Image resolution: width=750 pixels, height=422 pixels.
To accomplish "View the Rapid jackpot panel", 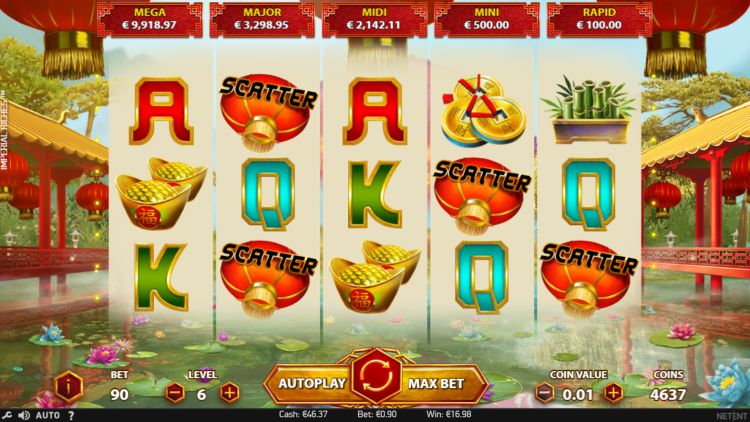I will point(599,19).
